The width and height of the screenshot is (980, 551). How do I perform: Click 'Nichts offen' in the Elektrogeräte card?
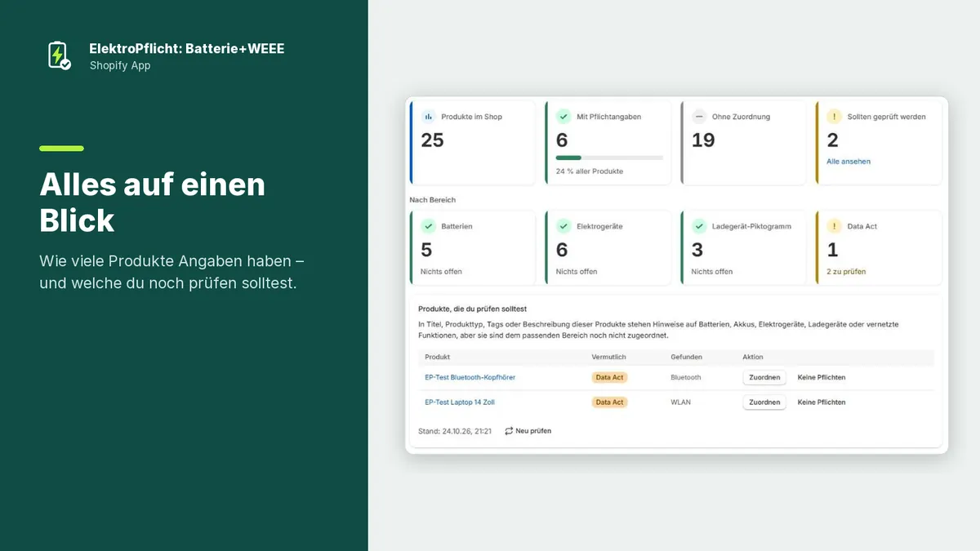point(577,271)
